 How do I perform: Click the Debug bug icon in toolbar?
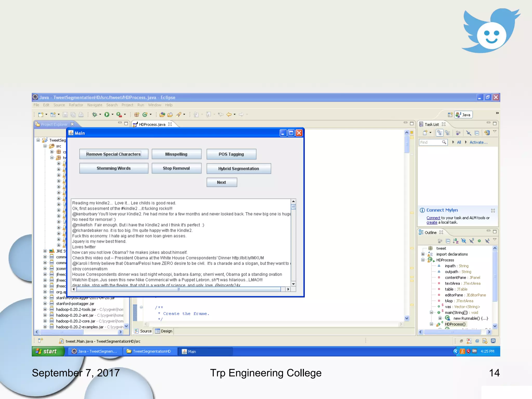(95, 115)
